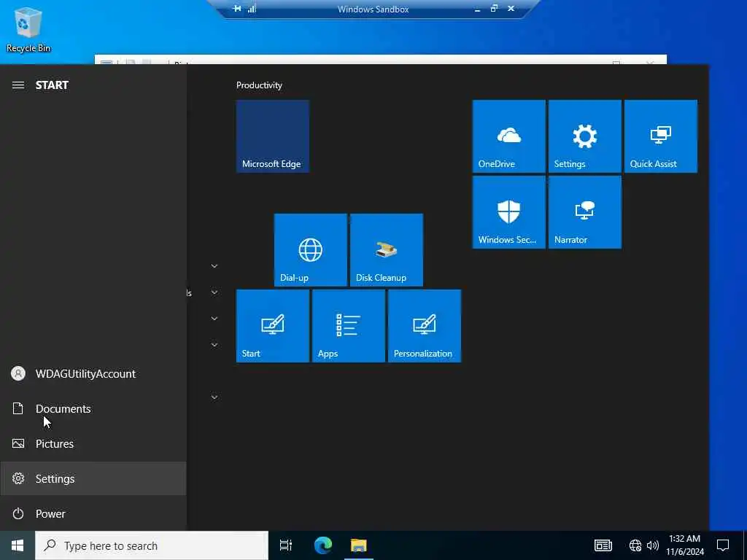Open Task View from the taskbar
Viewport: 747px width, 560px height.
pyautogui.click(x=286, y=545)
